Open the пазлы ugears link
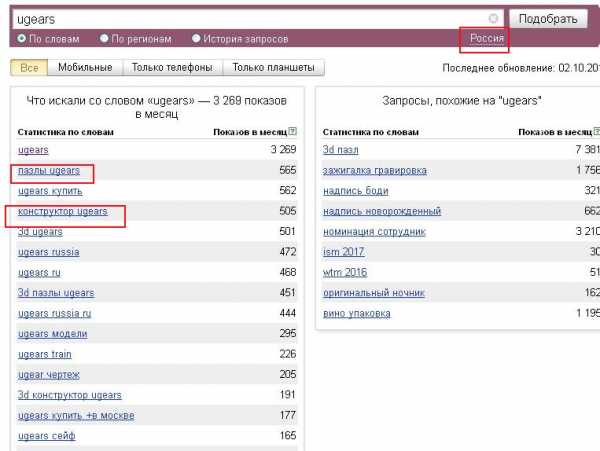Viewport: 600px width, 451px height. coord(49,170)
